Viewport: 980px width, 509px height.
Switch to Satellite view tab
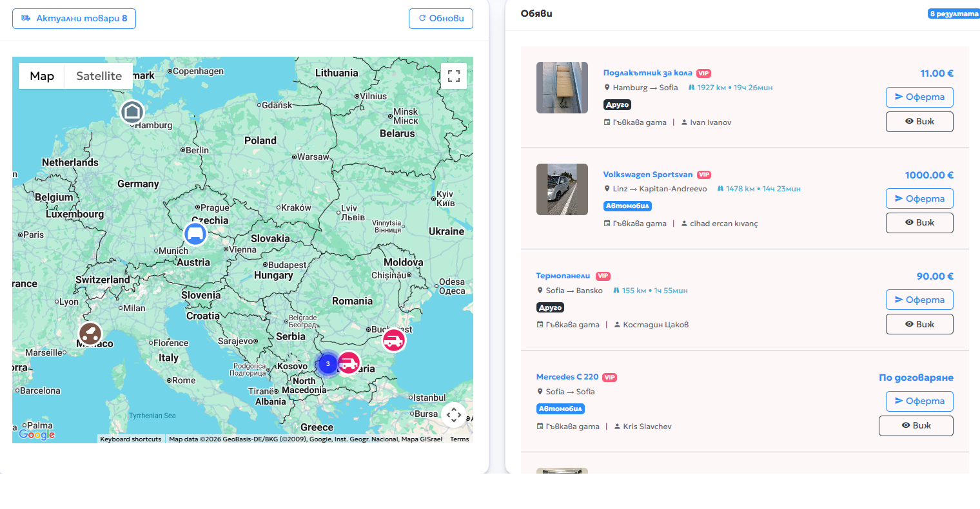(x=99, y=76)
